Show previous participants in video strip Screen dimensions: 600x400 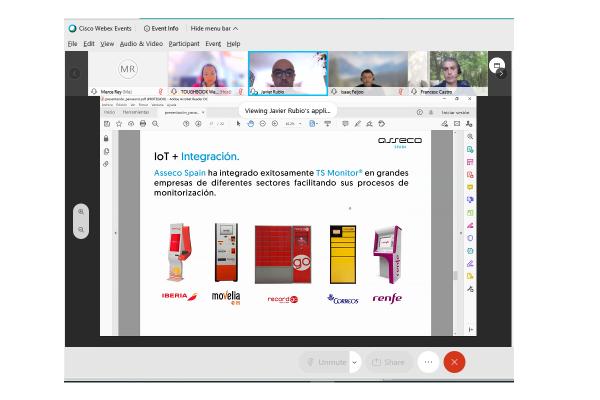point(75,73)
